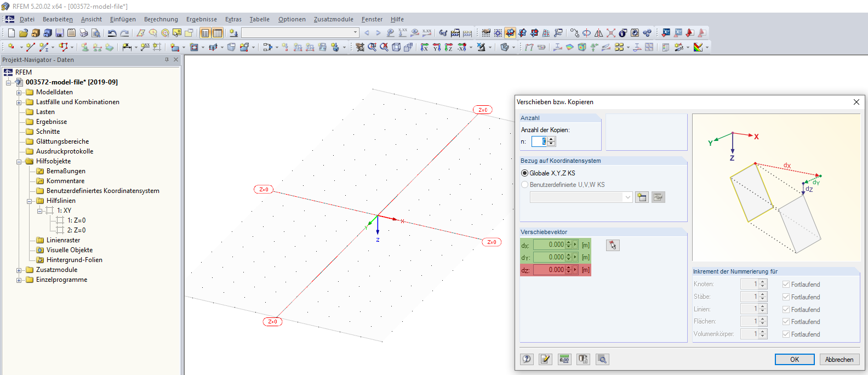Open the Zusatzmodule menu
The width and height of the screenshot is (868, 375).
333,19
